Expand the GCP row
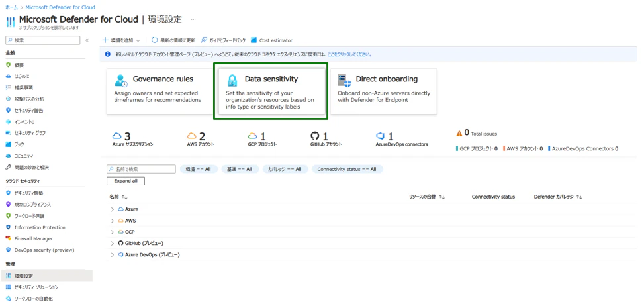644x308 pixels. coord(112,232)
